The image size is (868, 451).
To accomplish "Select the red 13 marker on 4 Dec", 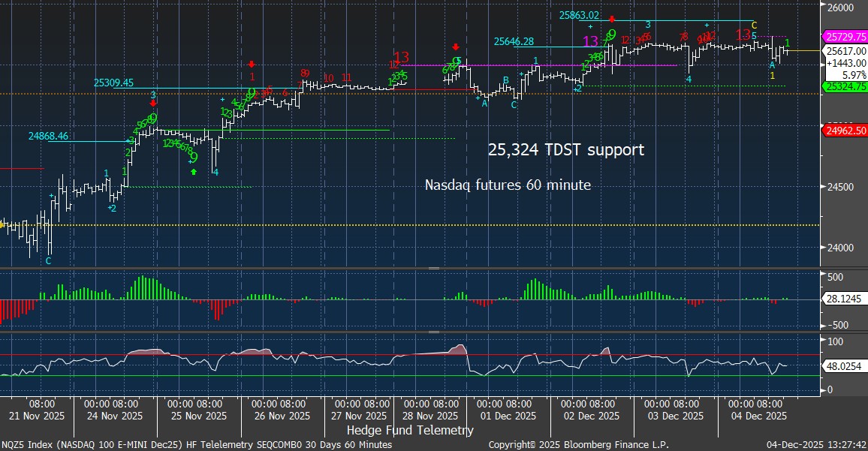I will coord(743,34).
